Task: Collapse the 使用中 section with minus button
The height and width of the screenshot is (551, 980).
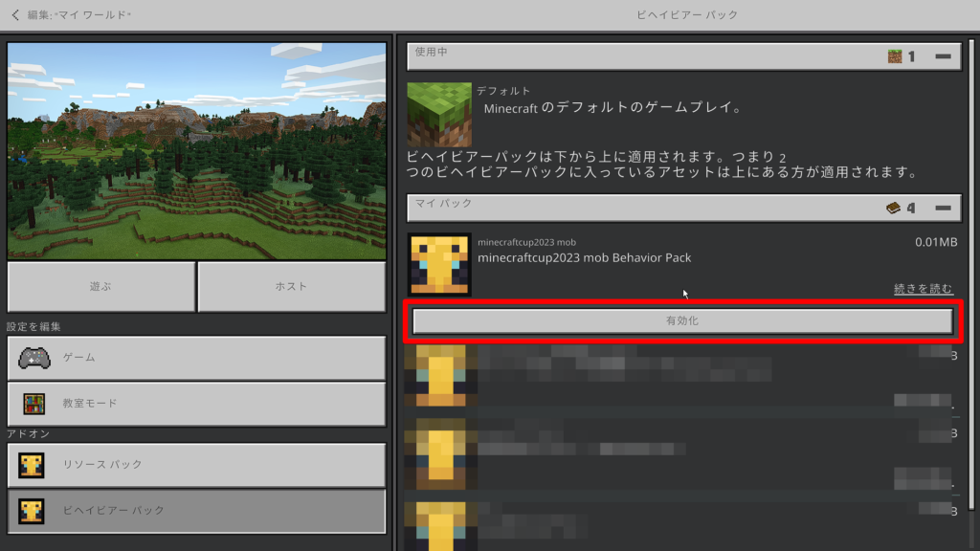Action: point(943,56)
